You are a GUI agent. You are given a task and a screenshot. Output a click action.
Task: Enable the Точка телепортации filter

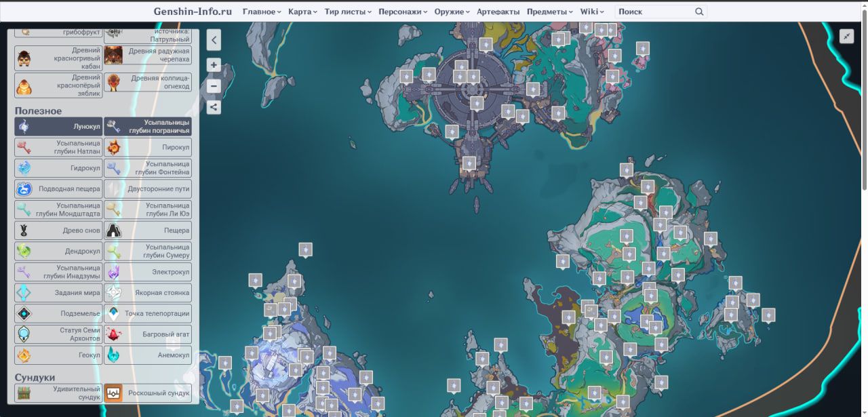(x=148, y=313)
